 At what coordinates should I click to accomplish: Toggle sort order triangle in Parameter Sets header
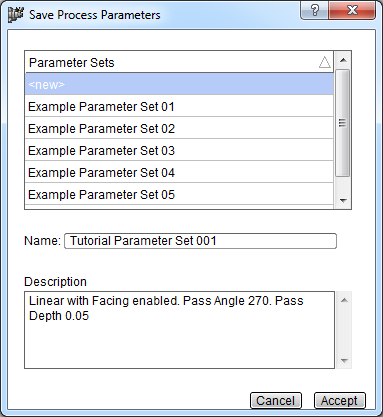coord(325,62)
